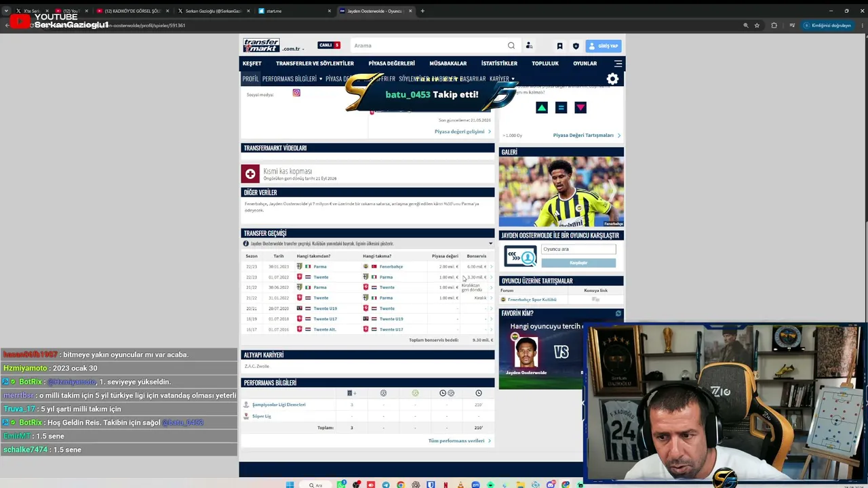
Task: Click the Windows Start button
Action: pos(290,485)
